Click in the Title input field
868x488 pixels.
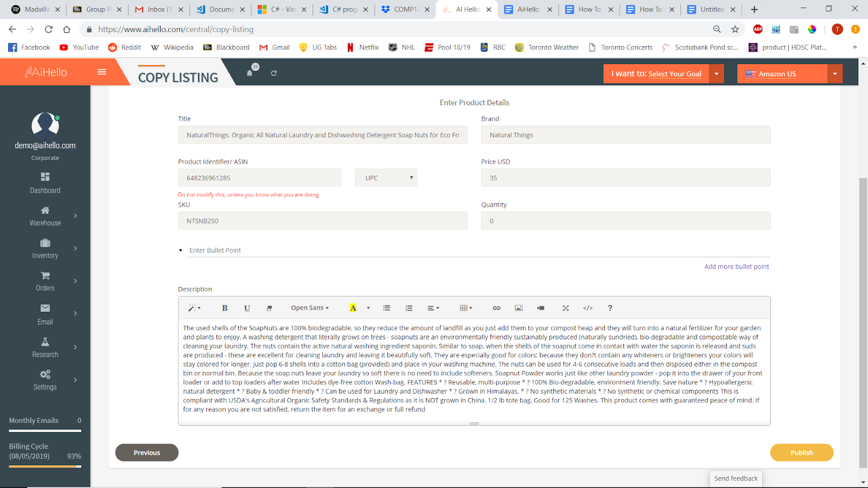point(323,135)
